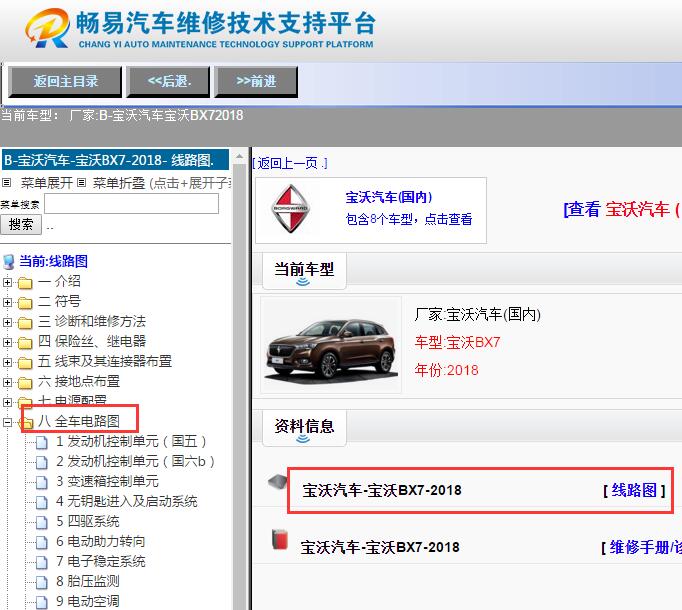Click the tree panel scrollbar up arrow
The height and width of the screenshot is (610, 682).
point(240,157)
